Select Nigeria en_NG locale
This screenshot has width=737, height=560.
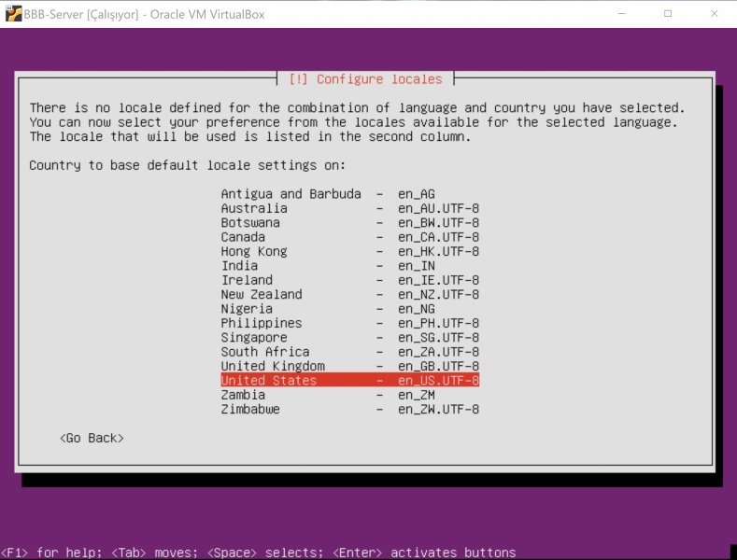pos(349,309)
